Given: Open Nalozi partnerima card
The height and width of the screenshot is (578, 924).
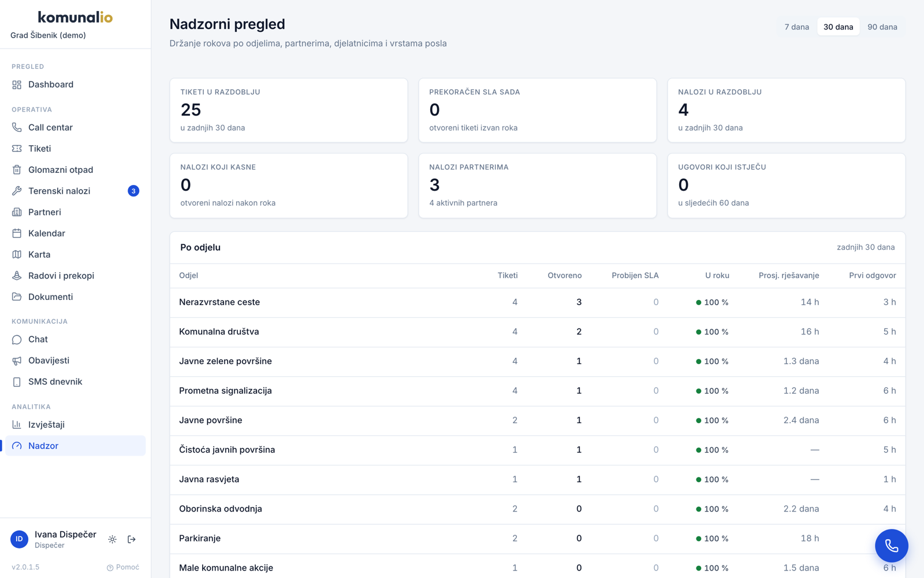Looking at the screenshot, I should (x=538, y=186).
